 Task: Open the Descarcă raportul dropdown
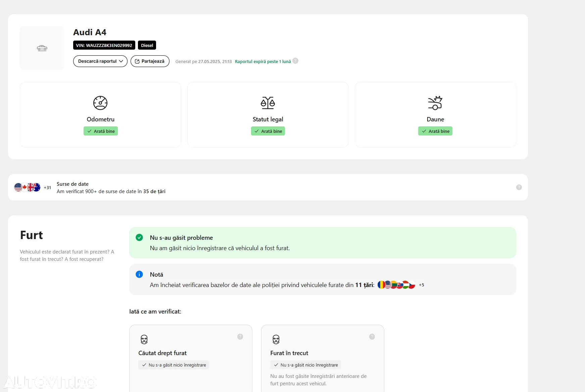coord(100,61)
